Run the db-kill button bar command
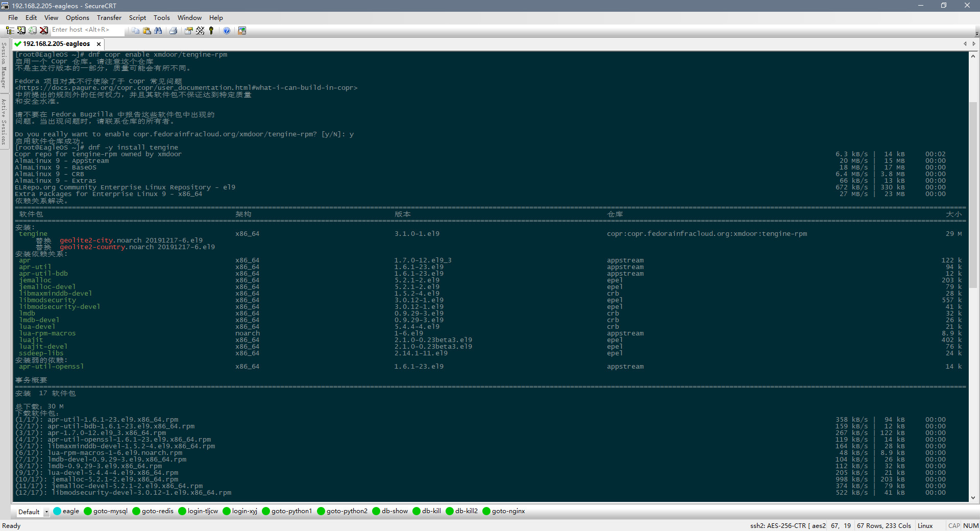 click(431, 511)
